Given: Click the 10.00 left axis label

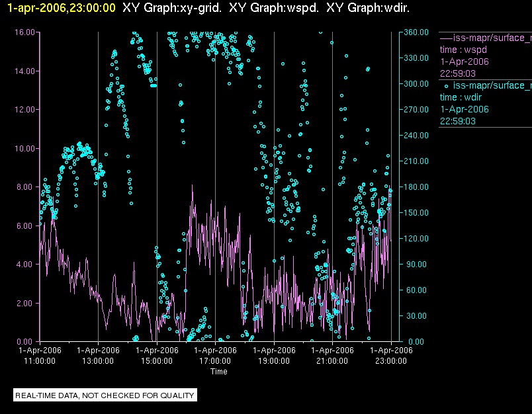Looking at the screenshot, I should [24, 149].
